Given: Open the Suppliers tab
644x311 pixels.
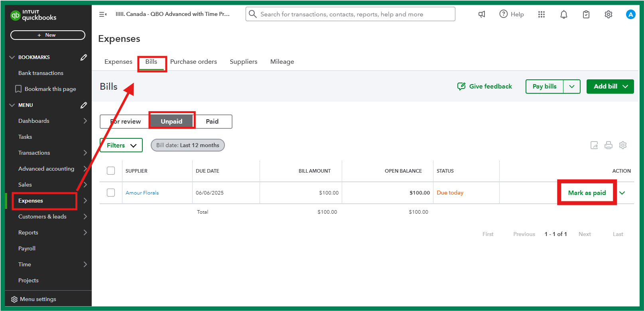Looking at the screenshot, I should (x=243, y=62).
